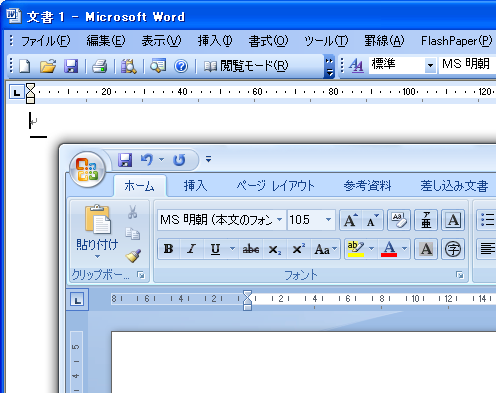Viewport: 496px width, 393px height.
Task: Grow font size with large A icon
Action: pyautogui.click(x=351, y=220)
